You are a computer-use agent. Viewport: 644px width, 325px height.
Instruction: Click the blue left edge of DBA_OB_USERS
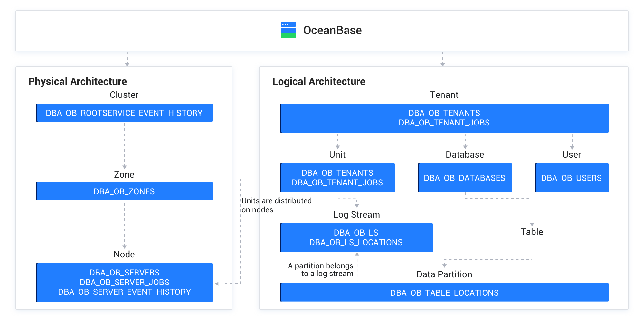pyautogui.click(x=536, y=178)
